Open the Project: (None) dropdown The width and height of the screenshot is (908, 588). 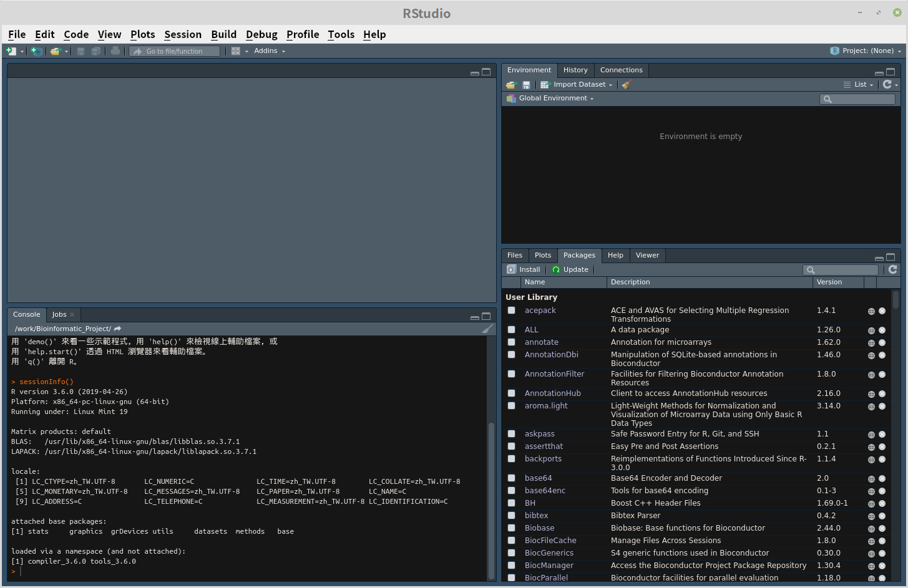click(866, 51)
